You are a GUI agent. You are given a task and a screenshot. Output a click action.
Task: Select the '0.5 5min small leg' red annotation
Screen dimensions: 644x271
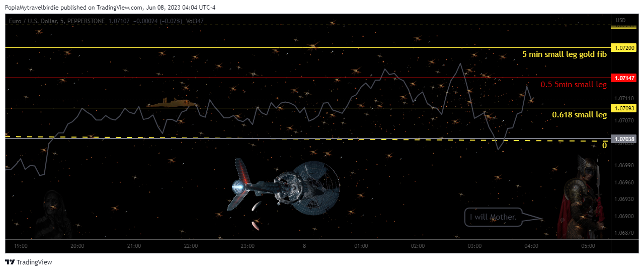coord(574,85)
